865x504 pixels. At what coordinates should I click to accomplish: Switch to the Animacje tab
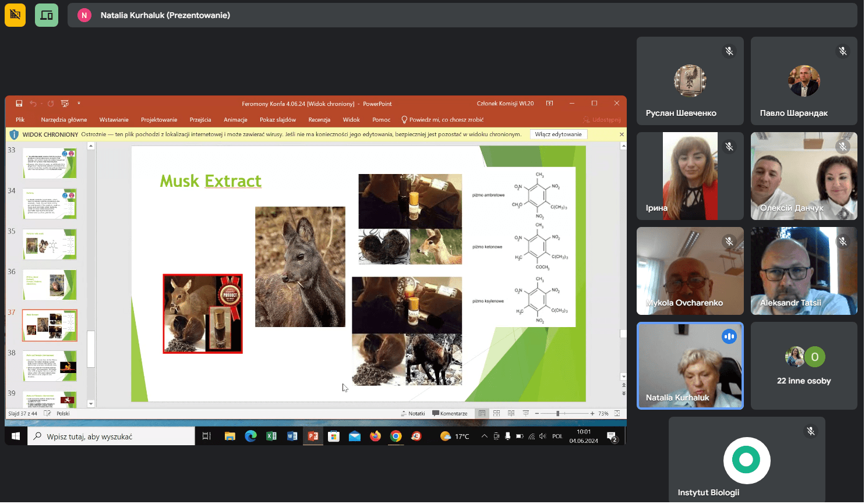pyautogui.click(x=235, y=119)
